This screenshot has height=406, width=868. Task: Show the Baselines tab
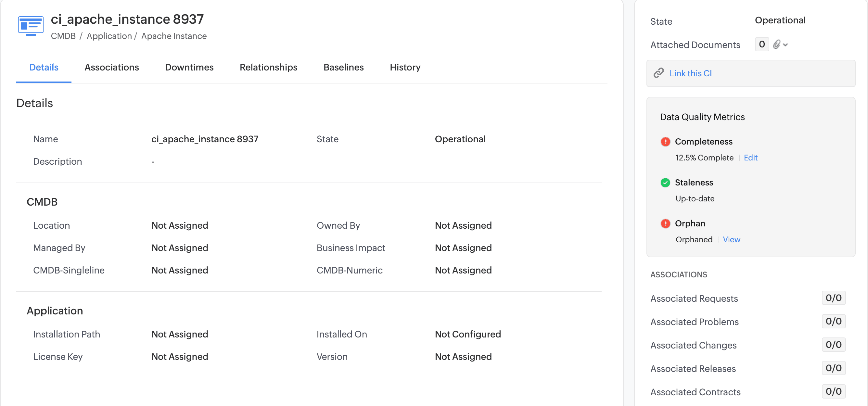[x=343, y=67]
